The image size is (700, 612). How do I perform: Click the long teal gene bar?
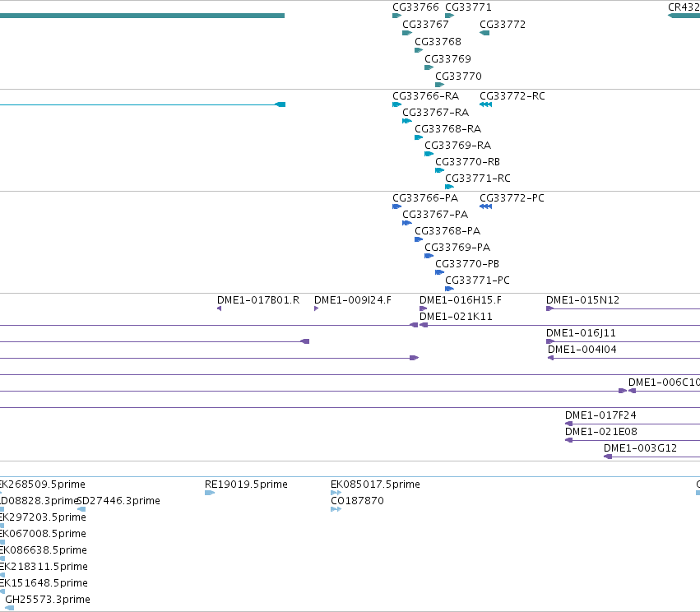coord(142,16)
